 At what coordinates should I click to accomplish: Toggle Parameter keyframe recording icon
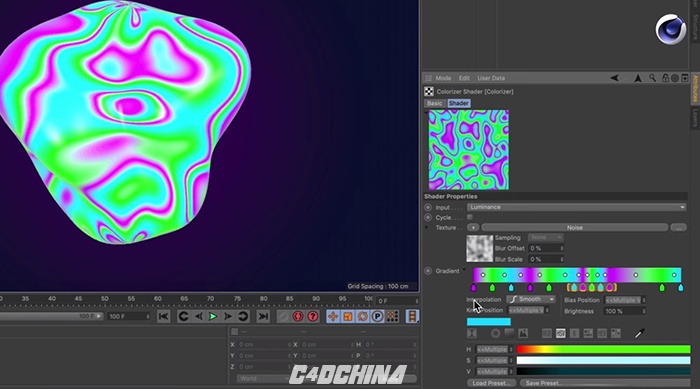[x=377, y=317]
